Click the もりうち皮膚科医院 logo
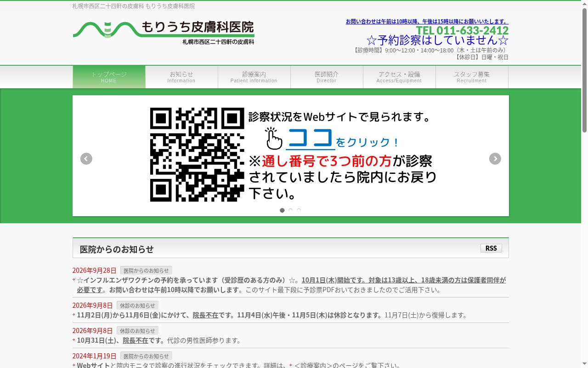This screenshot has height=368, width=588. [x=164, y=33]
